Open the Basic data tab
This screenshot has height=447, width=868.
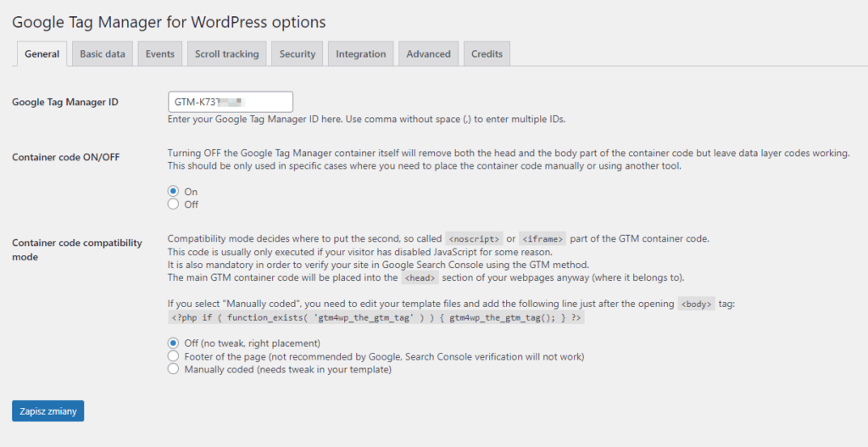[103, 53]
